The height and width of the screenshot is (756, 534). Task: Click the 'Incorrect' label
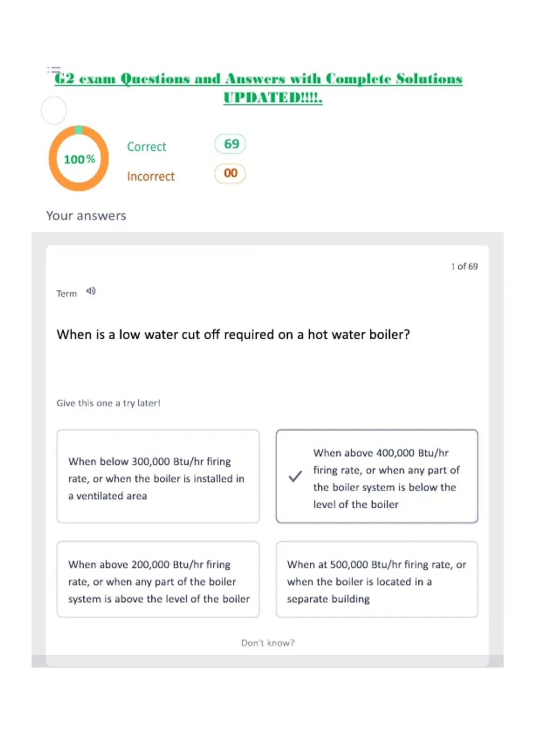[x=151, y=176]
